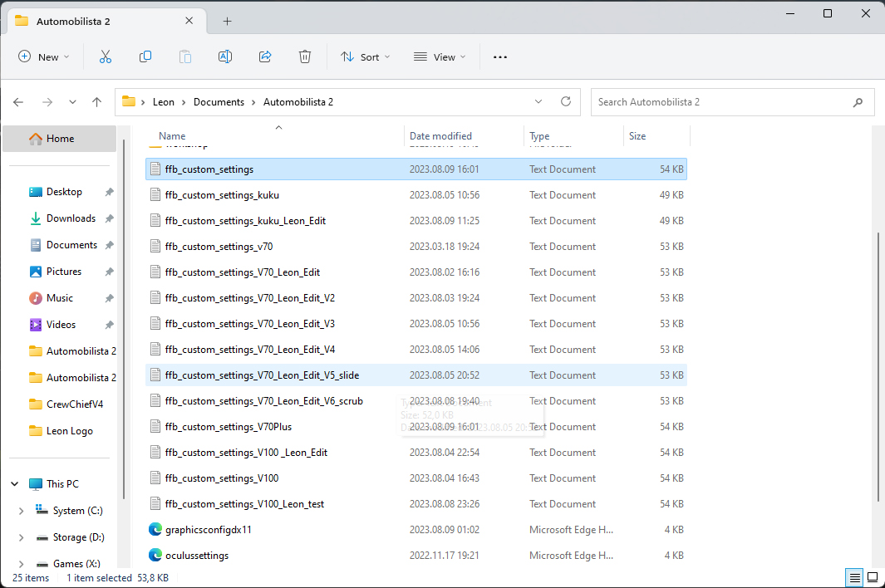Expand the address bar history dropdown
Viewport: 885px width, 588px height.
point(538,101)
